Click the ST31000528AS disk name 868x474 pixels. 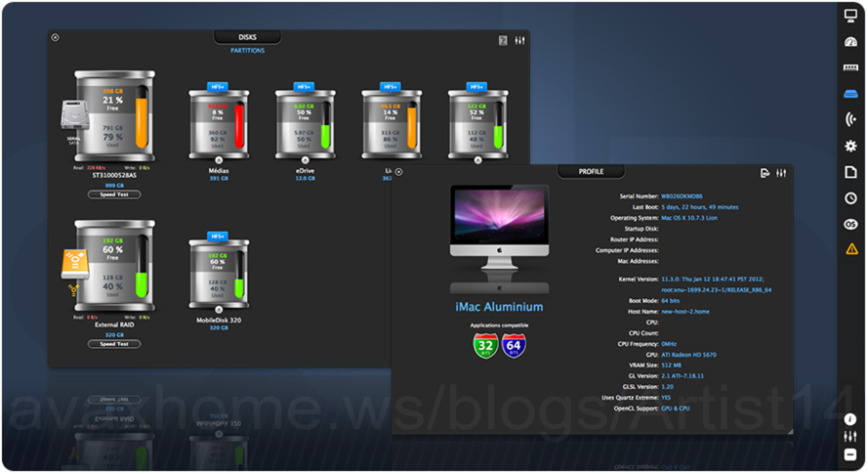point(114,176)
